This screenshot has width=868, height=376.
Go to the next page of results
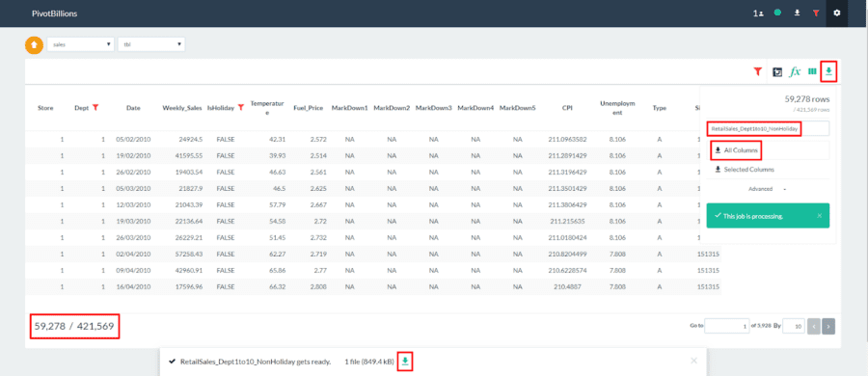point(828,326)
